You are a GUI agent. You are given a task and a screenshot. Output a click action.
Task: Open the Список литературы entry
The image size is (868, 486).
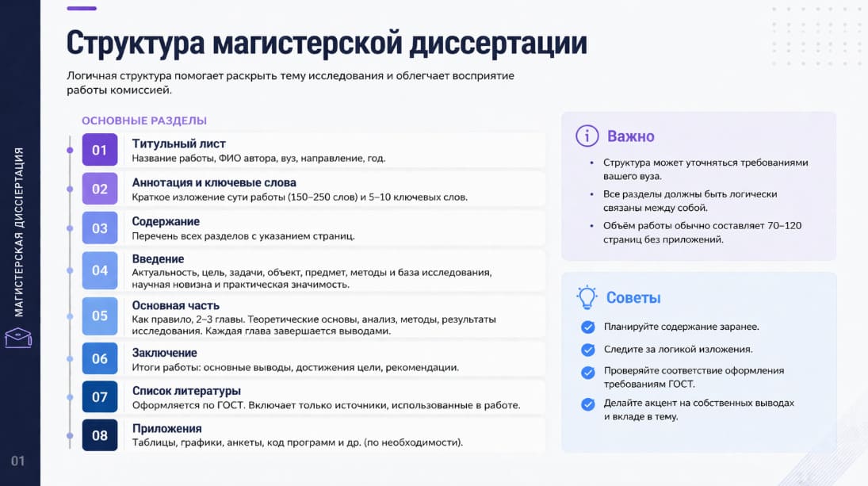tap(187, 390)
